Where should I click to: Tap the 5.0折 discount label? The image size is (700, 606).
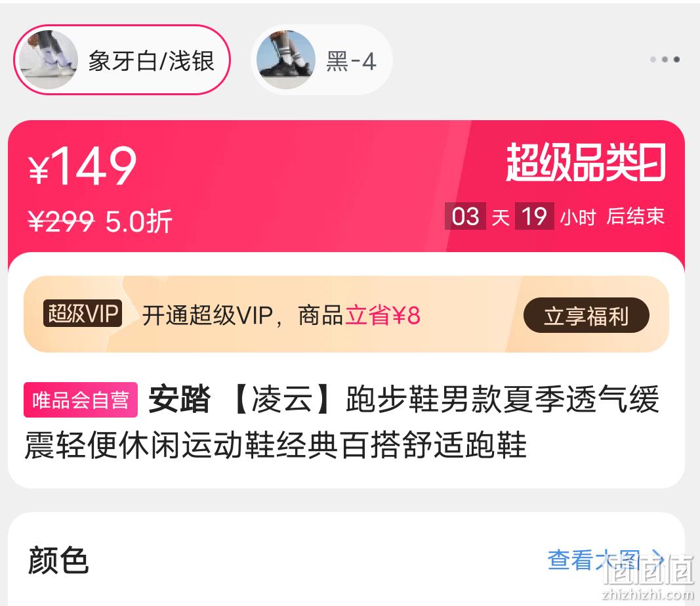point(139,221)
